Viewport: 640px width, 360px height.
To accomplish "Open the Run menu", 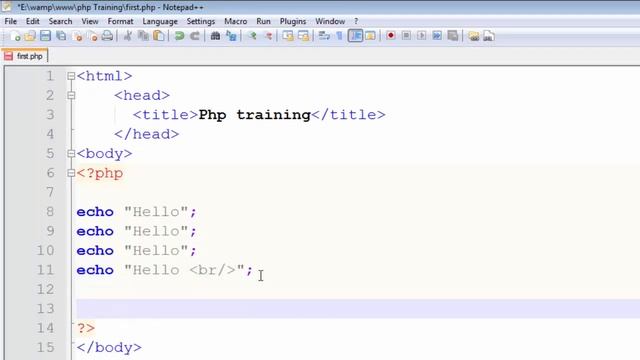I will [x=263, y=21].
